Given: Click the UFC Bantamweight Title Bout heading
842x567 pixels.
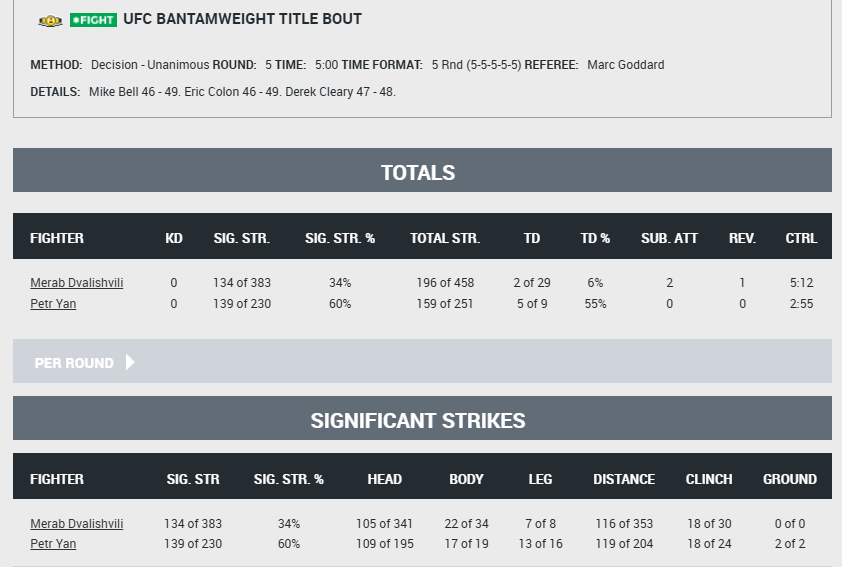Looking at the screenshot, I should click(242, 19).
